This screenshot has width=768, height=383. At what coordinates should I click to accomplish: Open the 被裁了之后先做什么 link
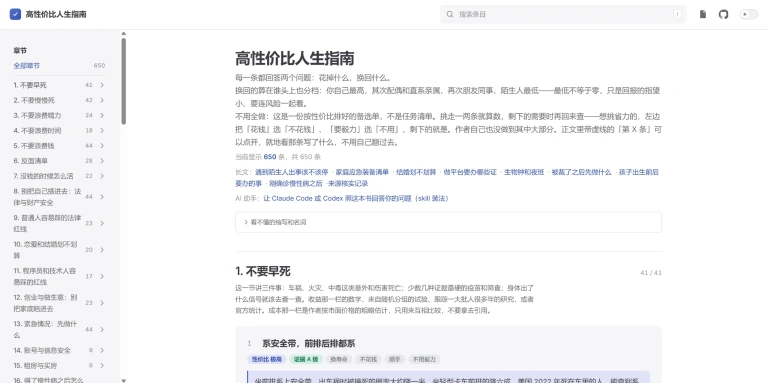pos(581,172)
